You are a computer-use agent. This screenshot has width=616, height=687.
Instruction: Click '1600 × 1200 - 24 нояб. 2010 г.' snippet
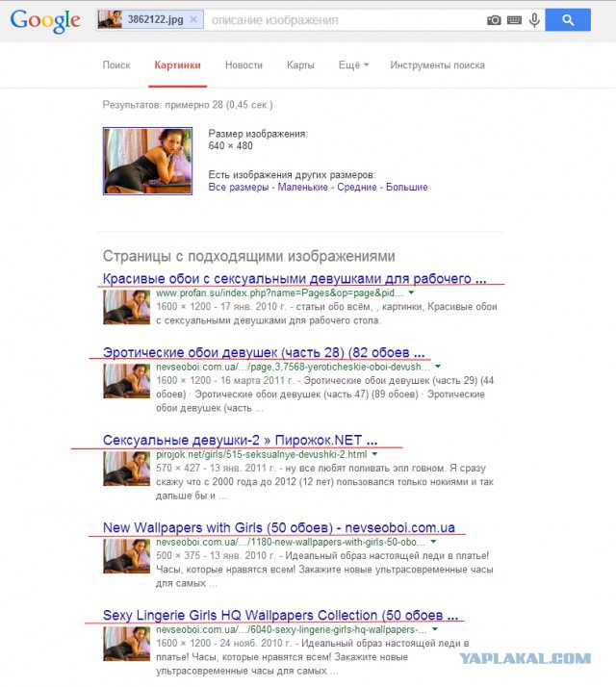pos(223,643)
